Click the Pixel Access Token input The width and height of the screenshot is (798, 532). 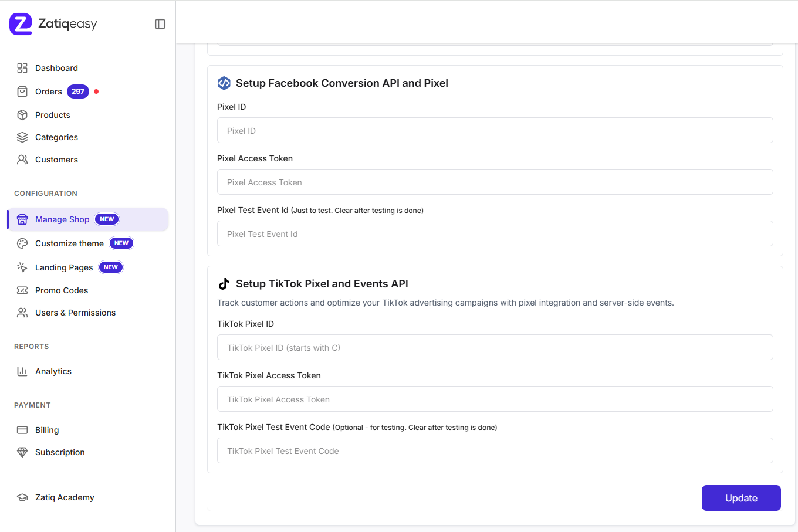(x=495, y=182)
